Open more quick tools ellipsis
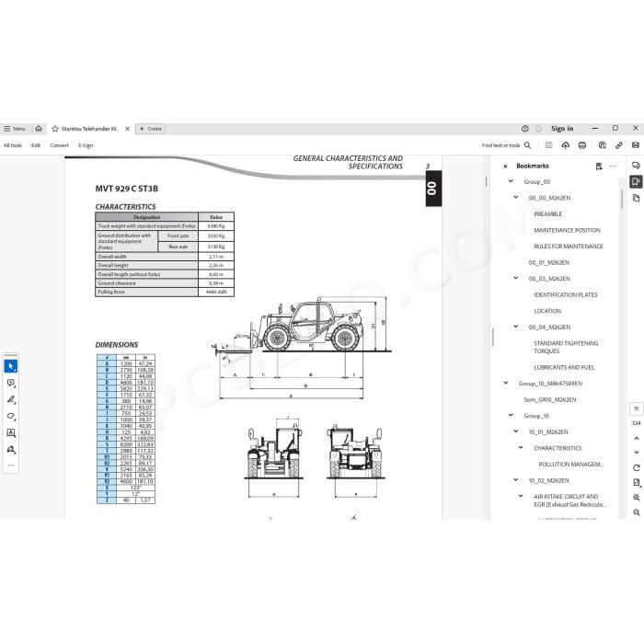 click(x=11, y=466)
